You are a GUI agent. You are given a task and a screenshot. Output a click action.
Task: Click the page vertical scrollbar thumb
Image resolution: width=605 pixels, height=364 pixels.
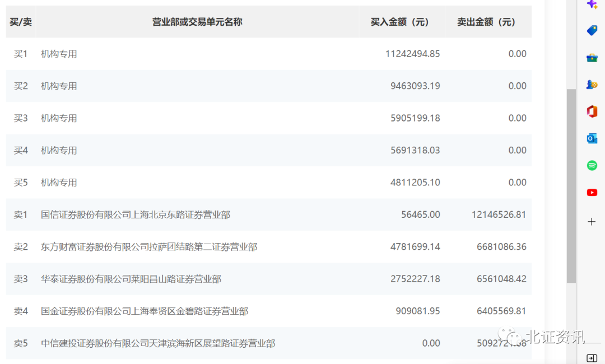coord(571,186)
